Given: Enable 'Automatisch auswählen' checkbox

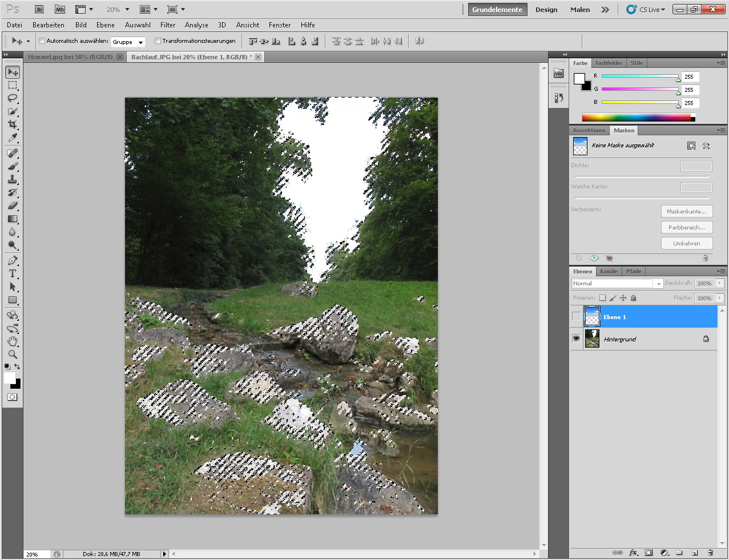Looking at the screenshot, I should pos(42,41).
